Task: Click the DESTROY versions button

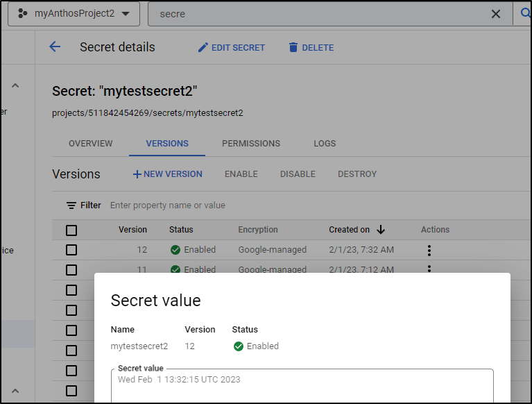Action: pyautogui.click(x=357, y=174)
